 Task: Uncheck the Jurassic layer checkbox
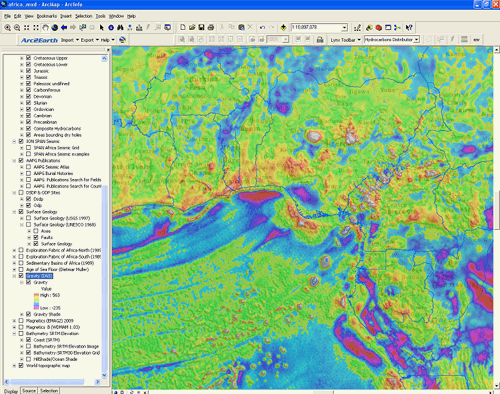(29, 71)
